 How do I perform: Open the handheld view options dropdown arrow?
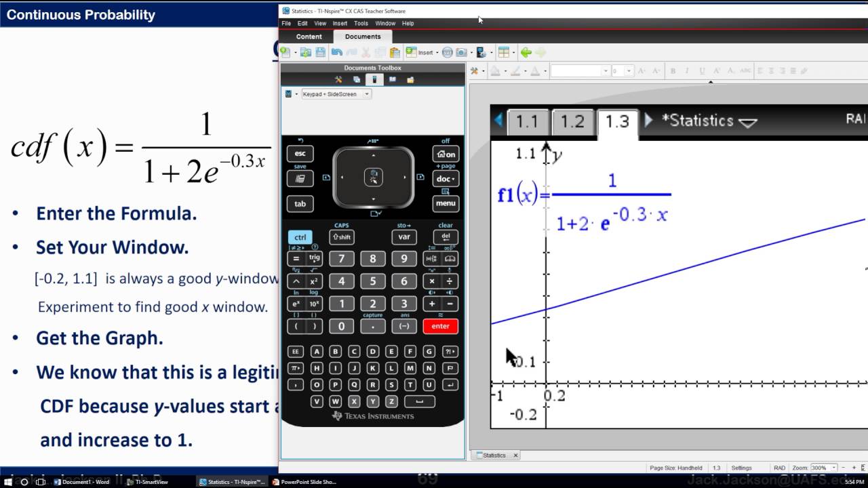tap(296, 94)
